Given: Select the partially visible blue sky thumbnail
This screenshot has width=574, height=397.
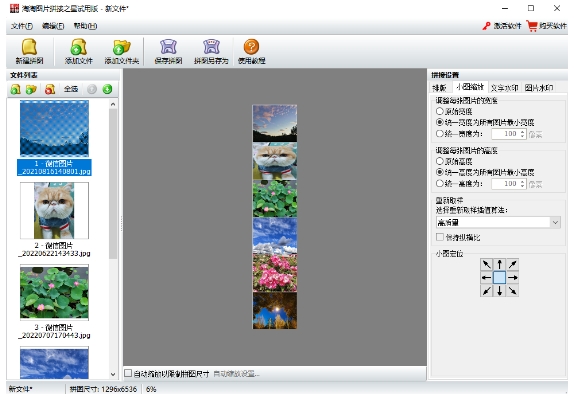Looking at the screenshot, I should (x=54, y=363).
